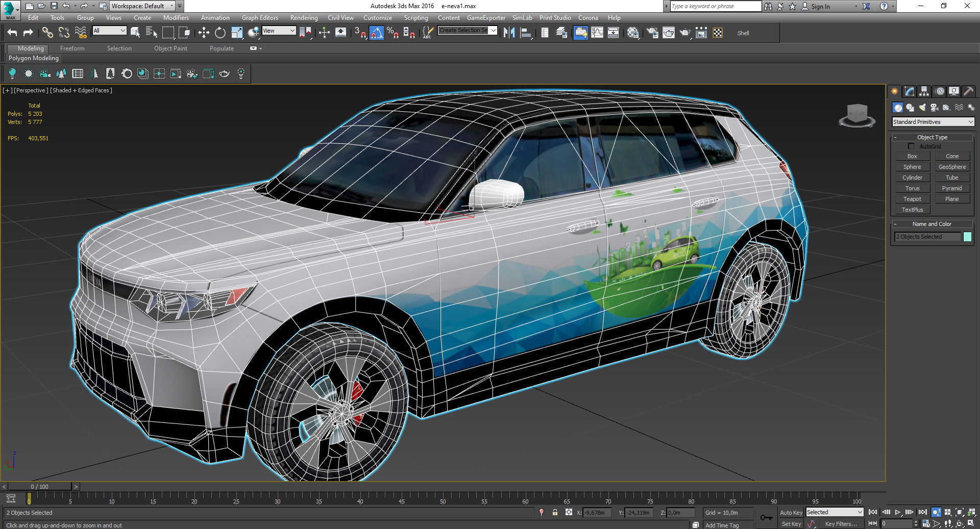Expand the ribbon options dropdown arrow
Viewport: 980px width, 529px height.
coord(260,48)
